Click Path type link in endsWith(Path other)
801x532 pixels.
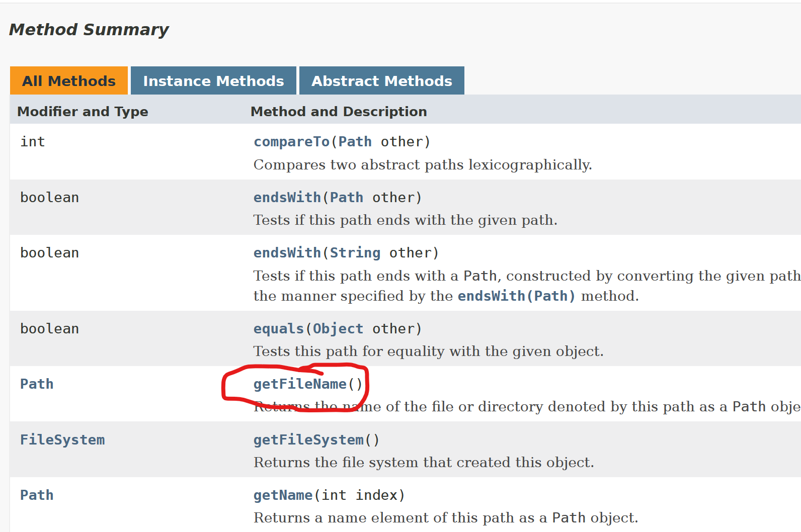(x=347, y=197)
